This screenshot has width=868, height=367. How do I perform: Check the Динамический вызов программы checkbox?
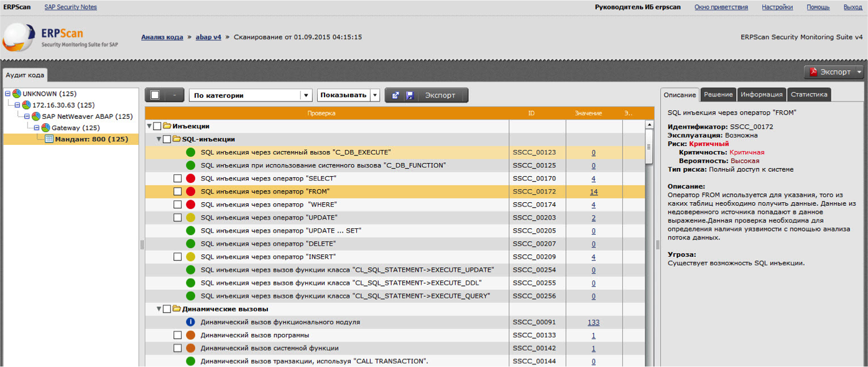click(x=178, y=335)
